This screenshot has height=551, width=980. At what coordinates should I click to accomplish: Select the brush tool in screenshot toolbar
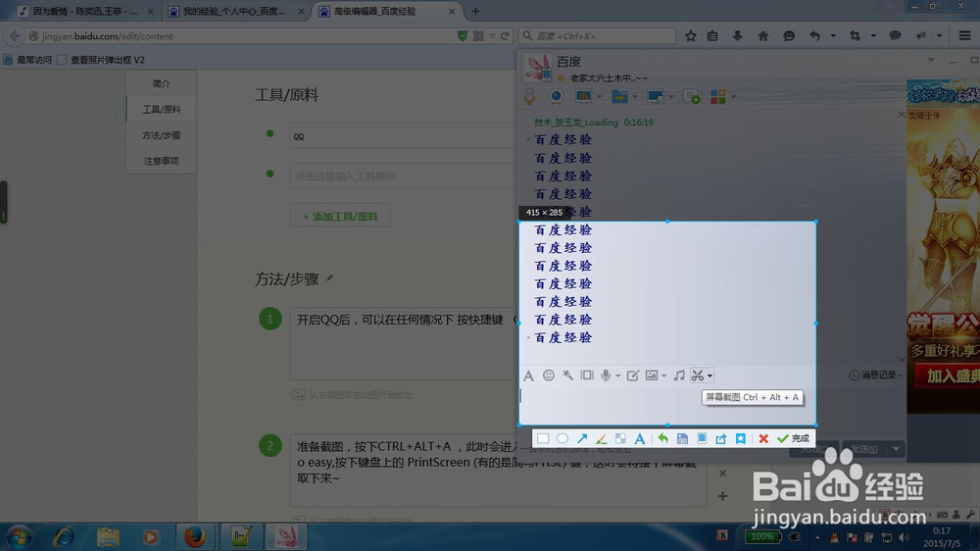[602, 438]
